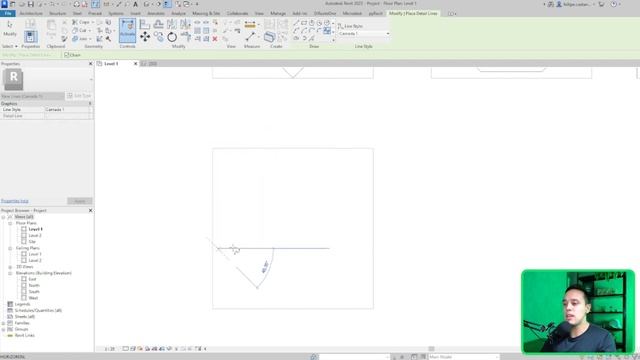Select the Cut geometry tool
The height and width of the screenshot is (360, 640).
point(81,30)
